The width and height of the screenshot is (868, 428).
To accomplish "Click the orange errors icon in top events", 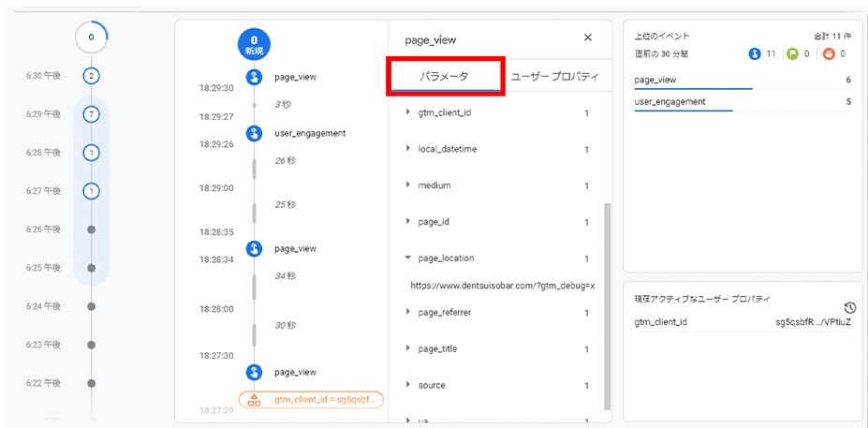I will [x=828, y=54].
